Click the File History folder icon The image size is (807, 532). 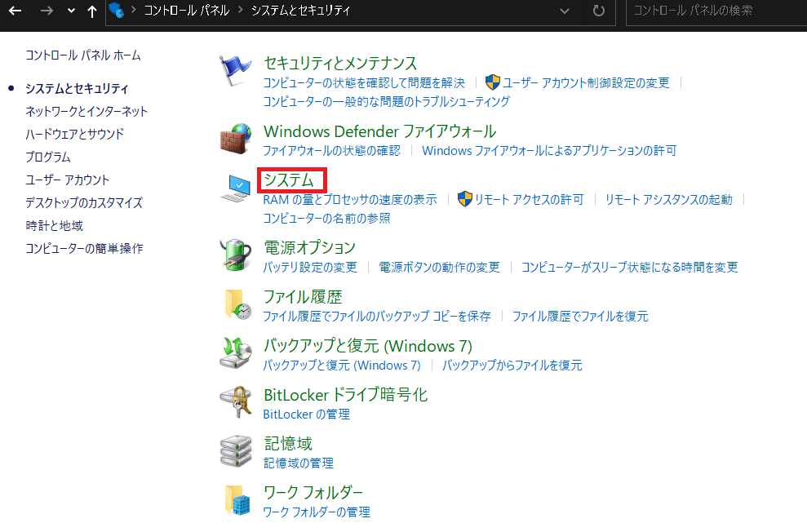(236, 304)
